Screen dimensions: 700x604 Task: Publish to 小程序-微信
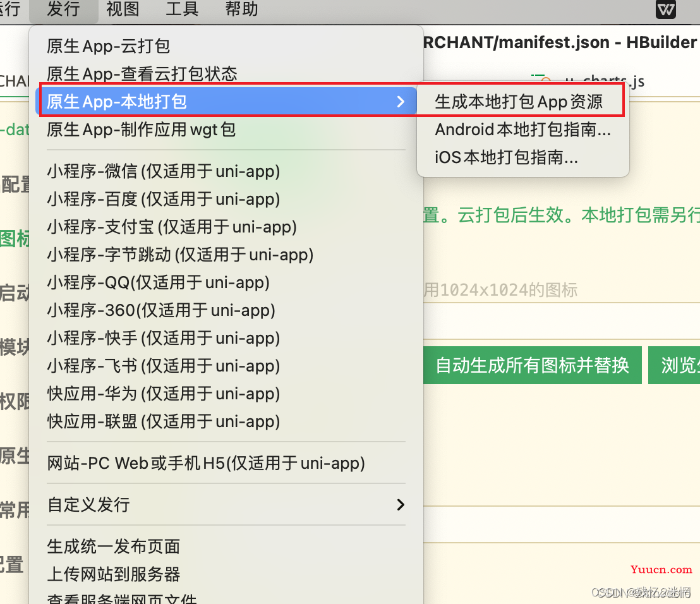[x=164, y=171]
